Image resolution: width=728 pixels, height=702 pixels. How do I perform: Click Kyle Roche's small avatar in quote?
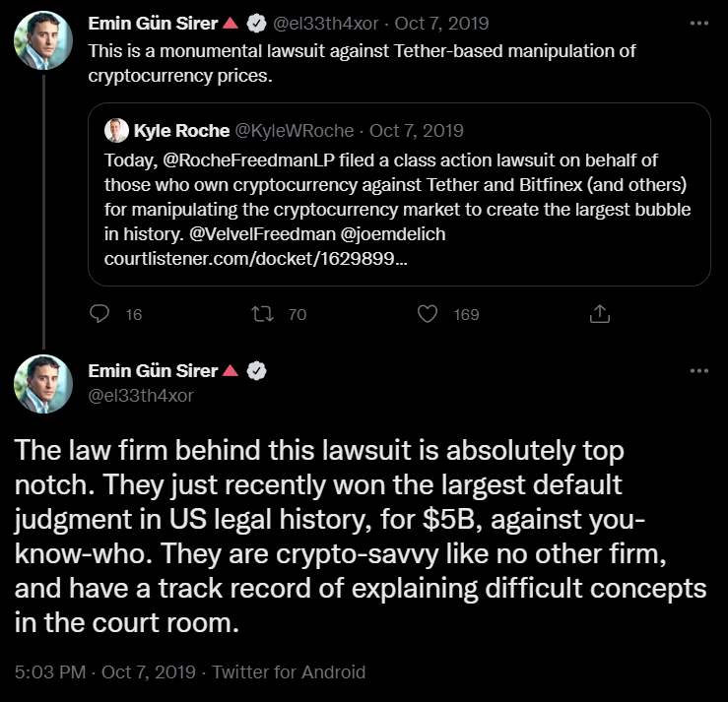point(117,130)
